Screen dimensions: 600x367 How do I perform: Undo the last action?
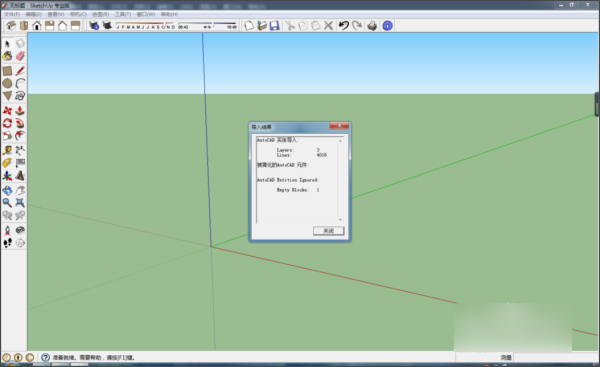344,26
